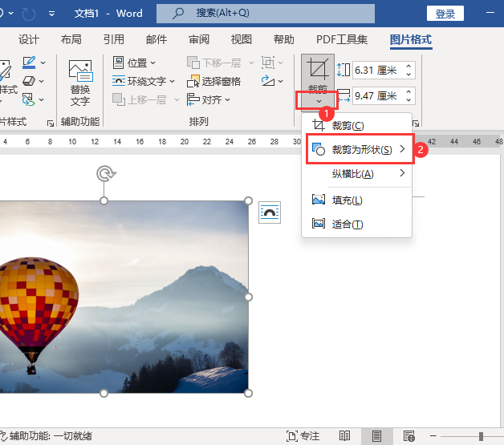This screenshot has width=504, height=445.
Task: Select the 图片格式 tab
Action: click(x=411, y=39)
